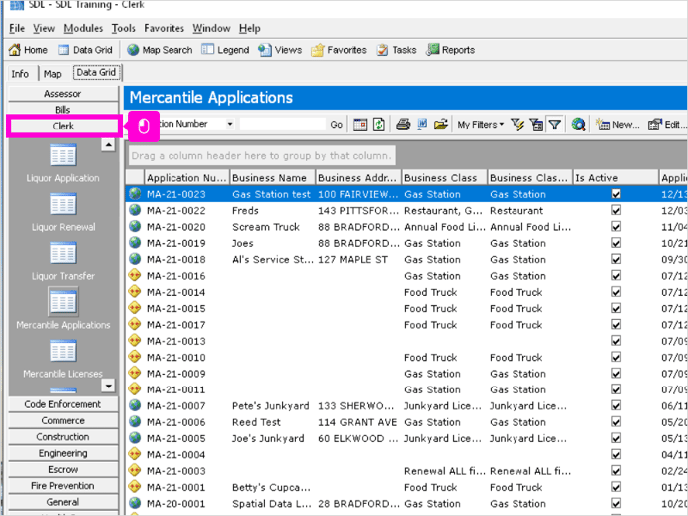Open the Engineering sidebar group
This screenshot has width=688, height=516.
63,453
